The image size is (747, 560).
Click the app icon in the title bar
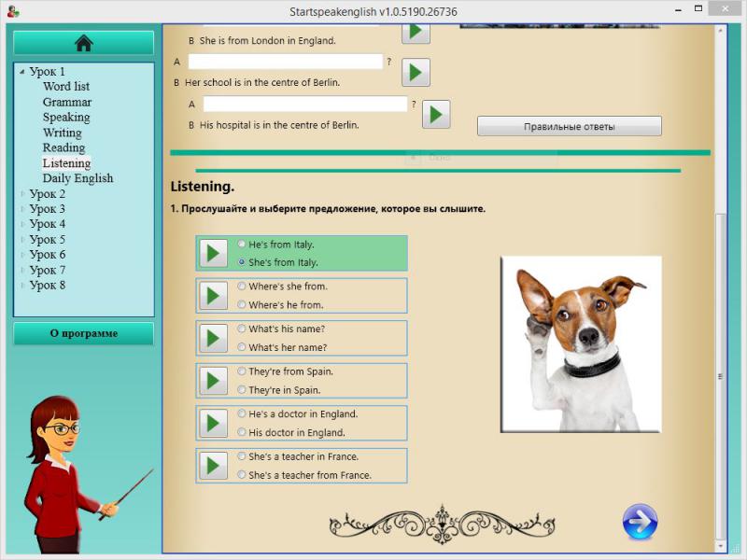coord(13,10)
